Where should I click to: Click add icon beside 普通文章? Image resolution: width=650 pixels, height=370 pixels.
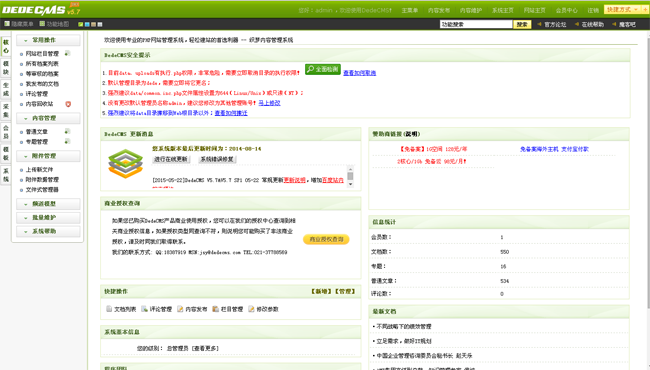pyautogui.click(x=67, y=131)
